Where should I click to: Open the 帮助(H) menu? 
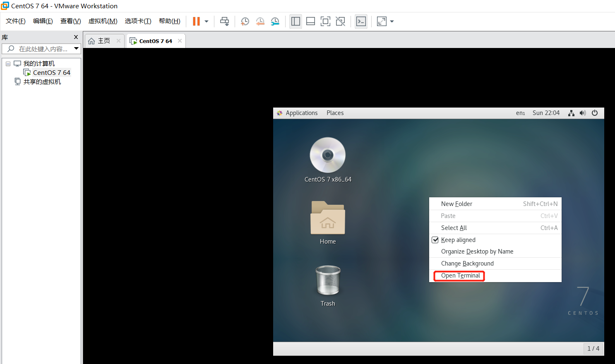pos(170,21)
